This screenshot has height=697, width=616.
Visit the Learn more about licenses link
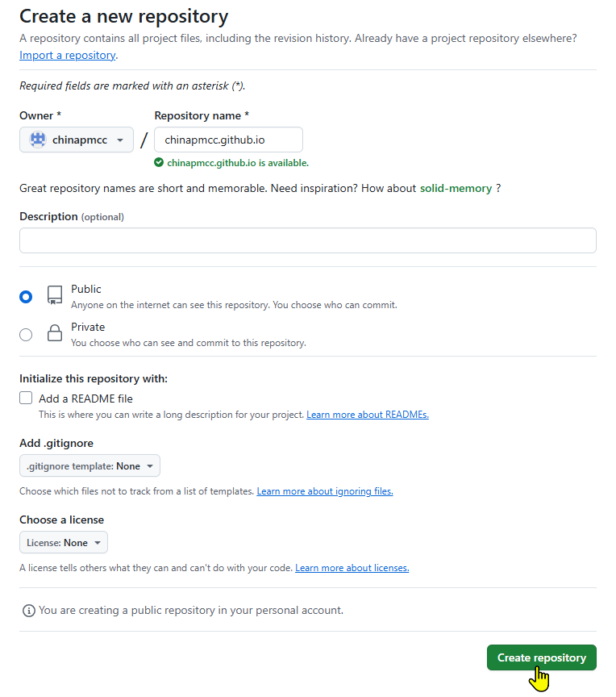pos(352,568)
